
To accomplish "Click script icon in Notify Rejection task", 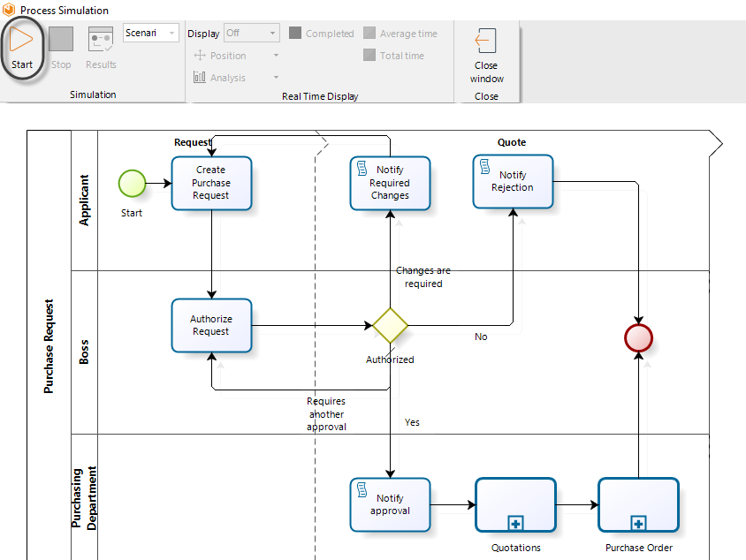I will (x=484, y=166).
